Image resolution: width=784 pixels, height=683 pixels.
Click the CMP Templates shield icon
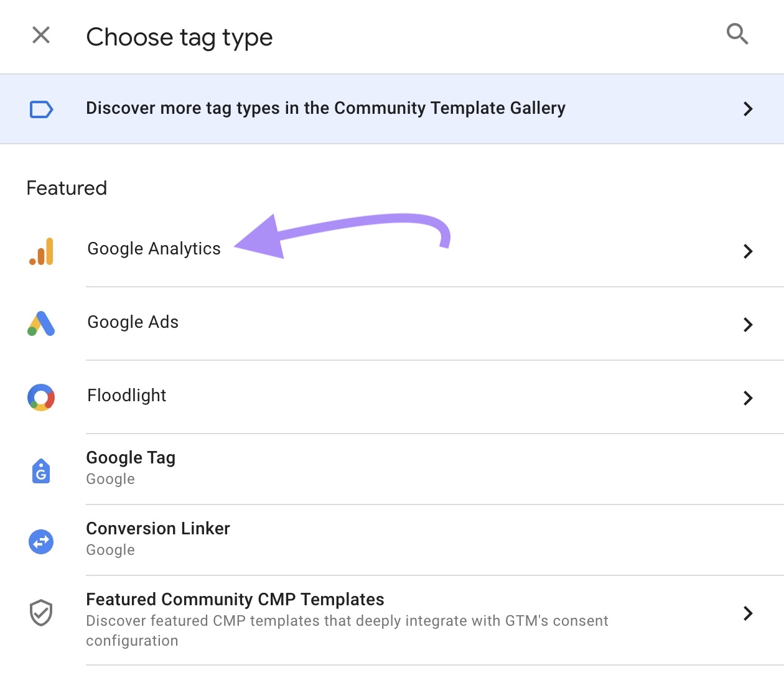pyautogui.click(x=40, y=612)
